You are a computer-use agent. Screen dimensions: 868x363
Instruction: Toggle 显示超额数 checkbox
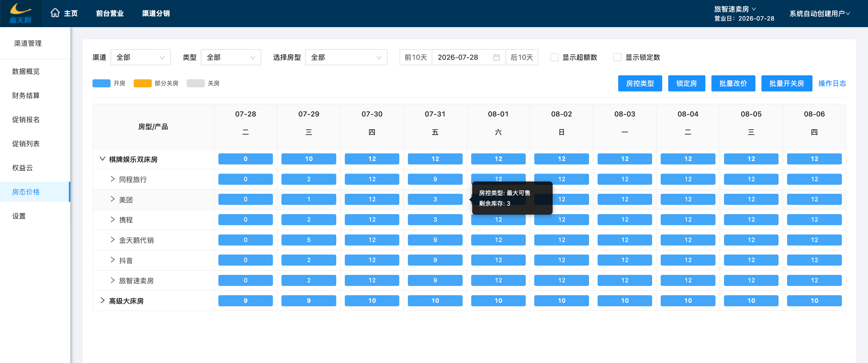[554, 57]
